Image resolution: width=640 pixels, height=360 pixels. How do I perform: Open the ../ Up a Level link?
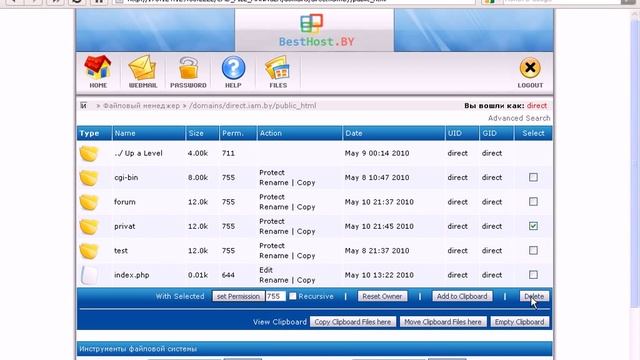138,153
